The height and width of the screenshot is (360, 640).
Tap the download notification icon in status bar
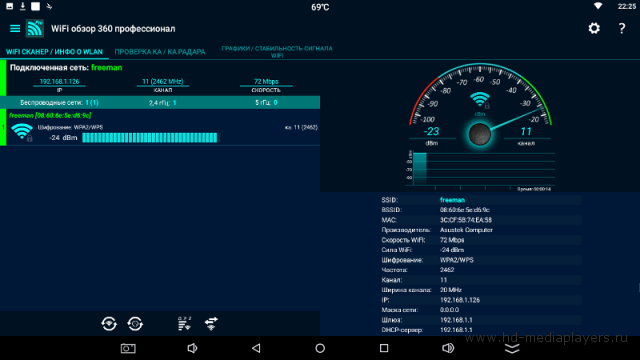[x=22, y=6]
